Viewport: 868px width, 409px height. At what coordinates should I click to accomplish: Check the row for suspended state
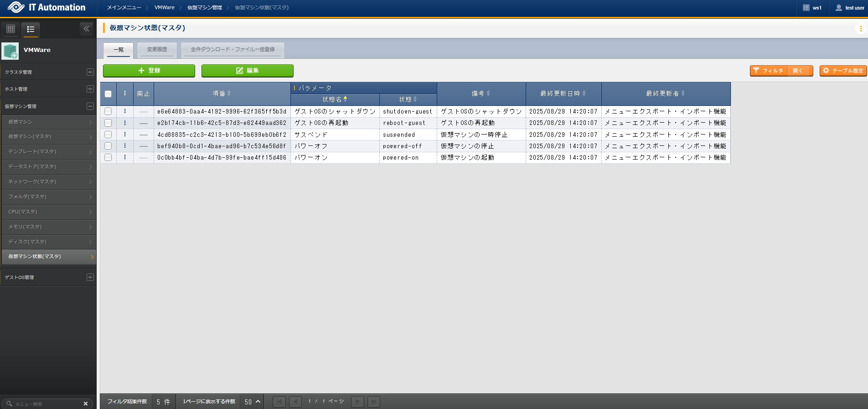click(108, 135)
